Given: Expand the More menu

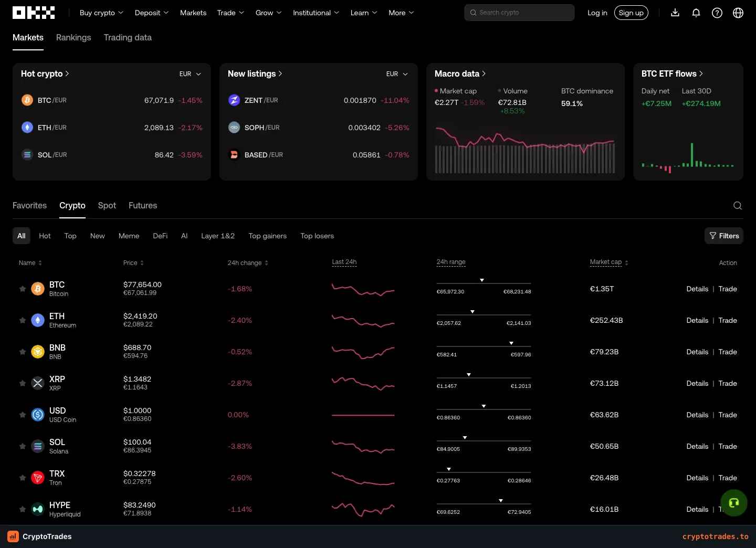Looking at the screenshot, I should (x=401, y=13).
